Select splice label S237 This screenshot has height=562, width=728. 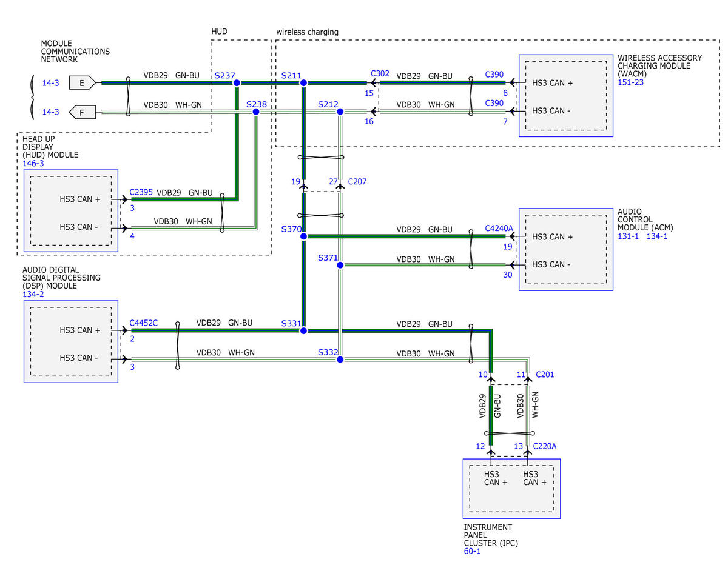(x=224, y=76)
